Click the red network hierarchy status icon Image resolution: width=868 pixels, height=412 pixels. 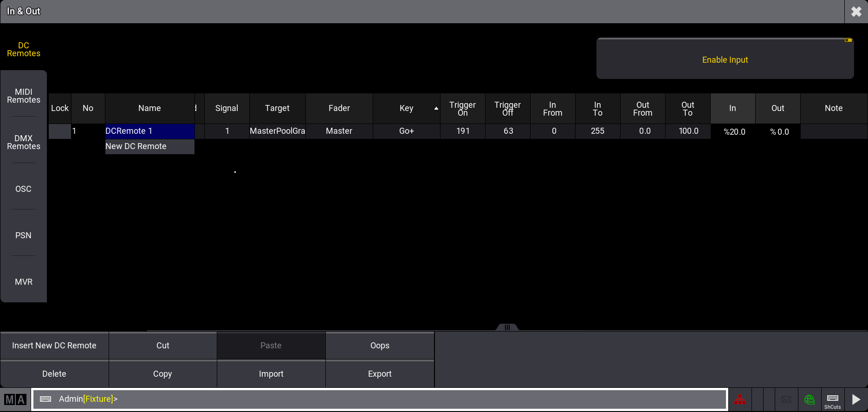[739, 399]
